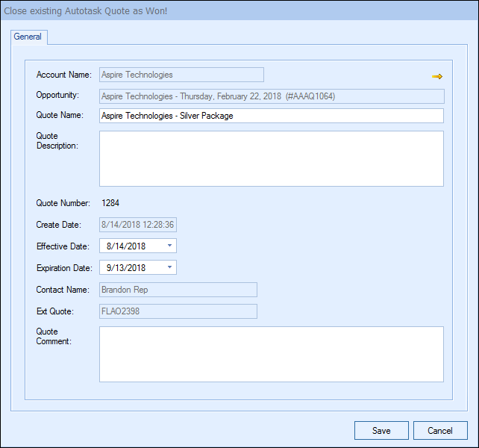The width and height of the screenshot is (479, 448).
Task: Switch to the General tab
Action: click(x=28, y=37)
